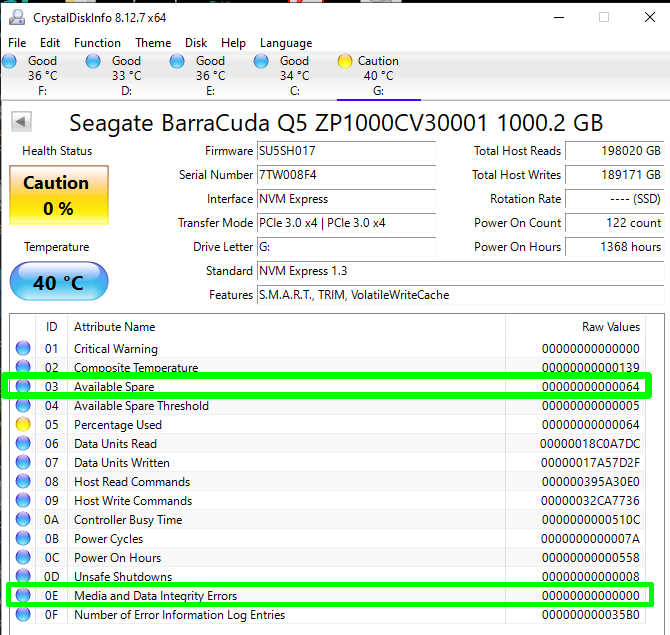The image size is (670, 635).
Task: Open the Edit menu
Action: coord(50,43)
